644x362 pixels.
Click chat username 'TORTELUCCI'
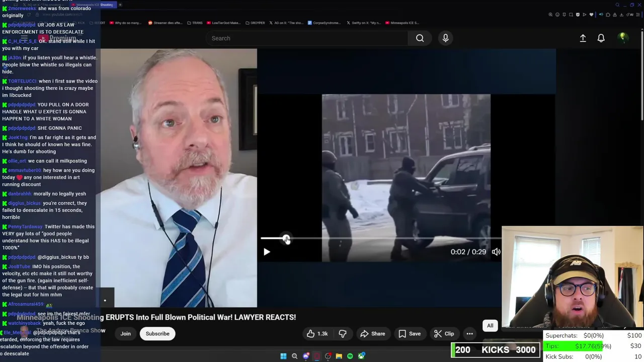(x=22, y=81)
